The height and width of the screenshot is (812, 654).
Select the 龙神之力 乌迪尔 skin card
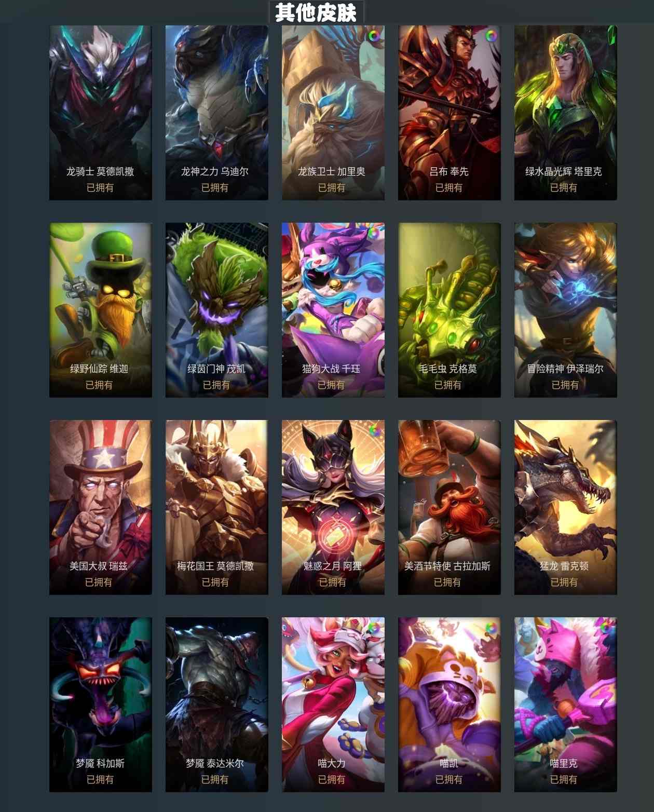point(217,113)
